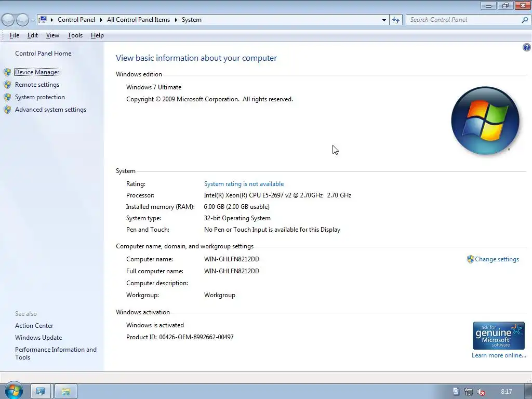Open the View menu
This screenshot has width=532, height=399.
(52, 35)
